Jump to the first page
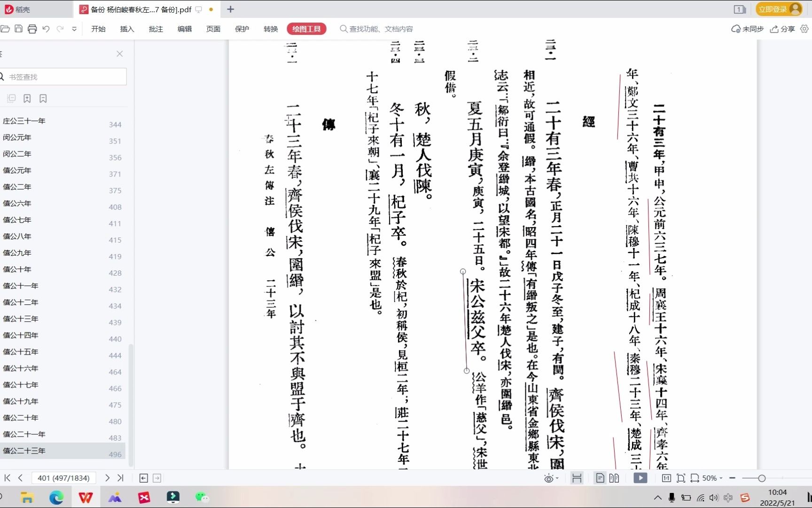Image resolution: width=812 pixels, height=508 pixels. (x=8, y=478)
